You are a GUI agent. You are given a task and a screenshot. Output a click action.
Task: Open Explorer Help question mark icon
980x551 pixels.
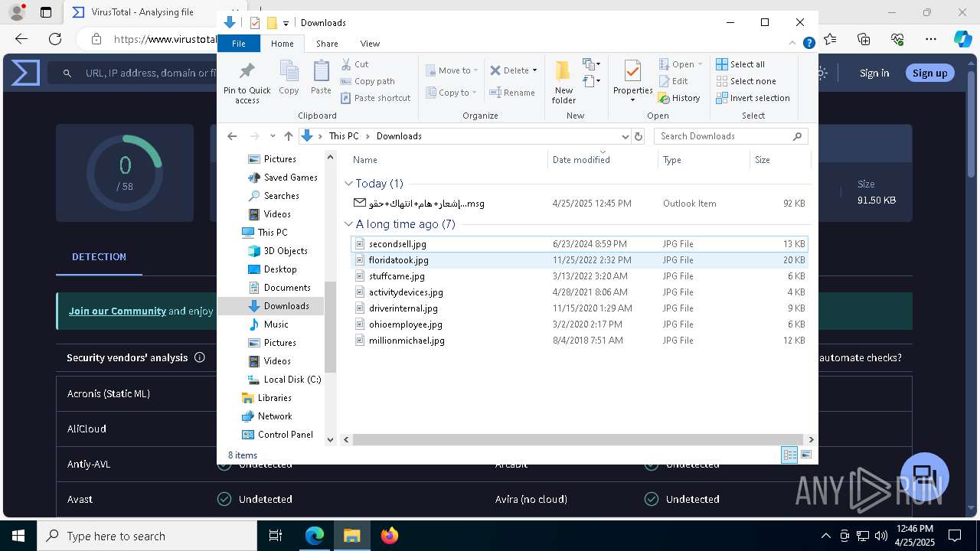pyautogui.click(x=808, y=44)
